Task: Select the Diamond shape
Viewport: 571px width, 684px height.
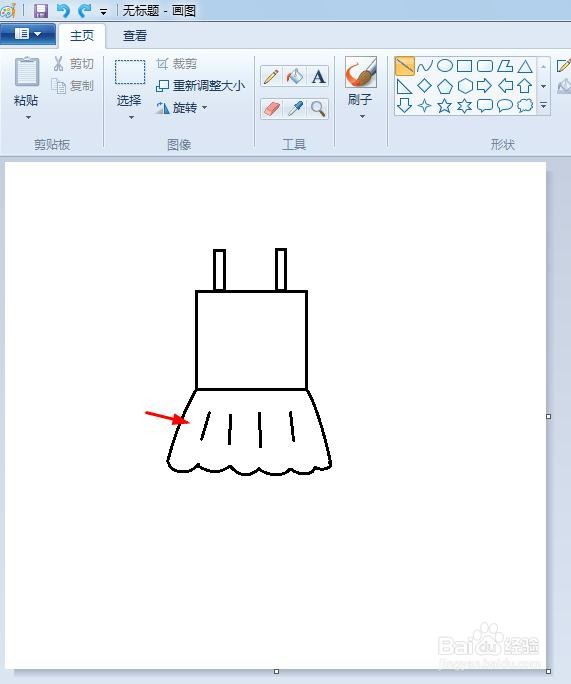Action: tap(424, 86)
